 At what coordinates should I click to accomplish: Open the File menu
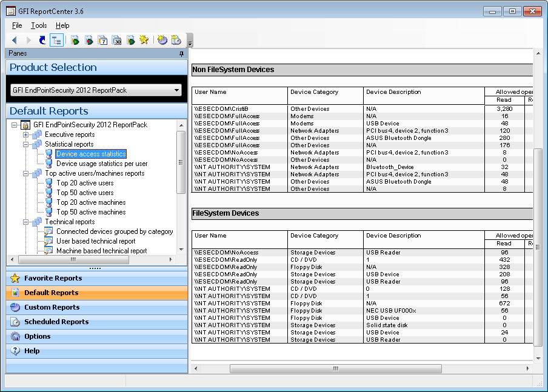point(17,25)
